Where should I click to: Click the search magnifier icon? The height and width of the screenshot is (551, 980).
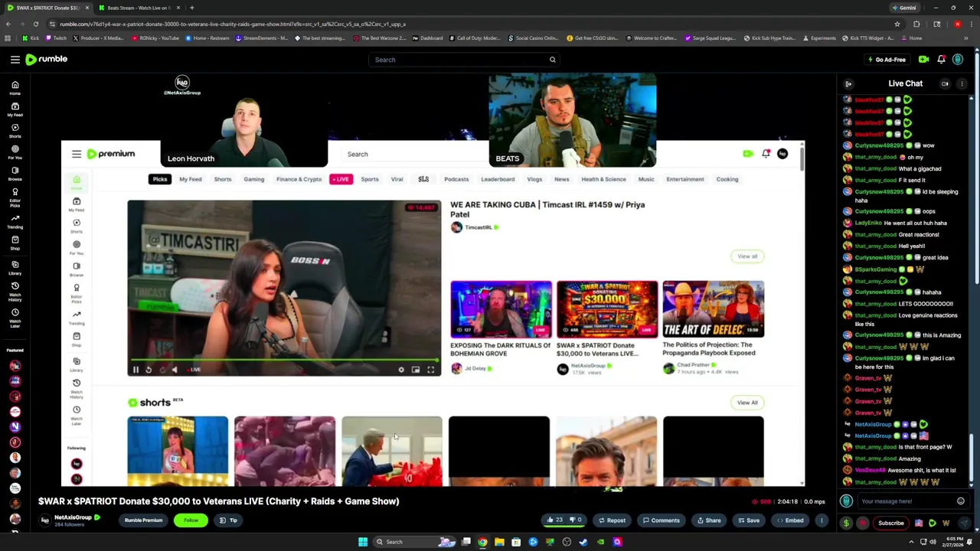552,60
